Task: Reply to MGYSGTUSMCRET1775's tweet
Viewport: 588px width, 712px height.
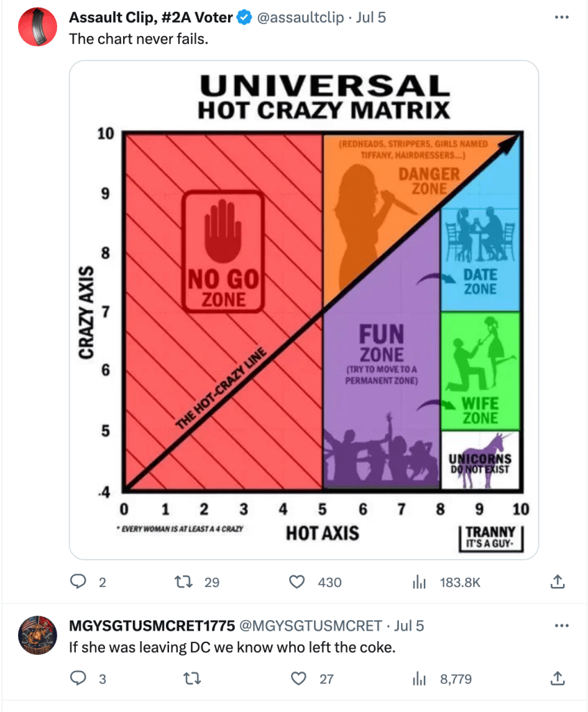Action: (x=80, y=679)
